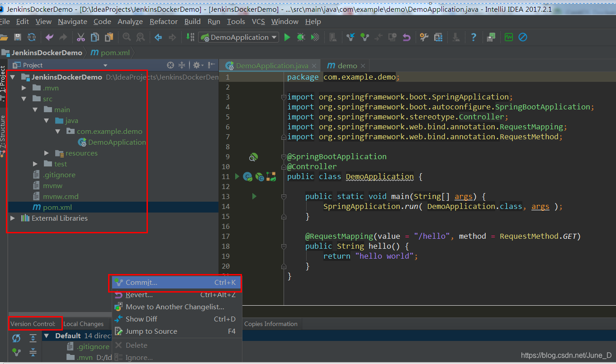Click the blue circle-slash toolbar icon
This screenshot has height=364, width=616.
coord(523,38)
